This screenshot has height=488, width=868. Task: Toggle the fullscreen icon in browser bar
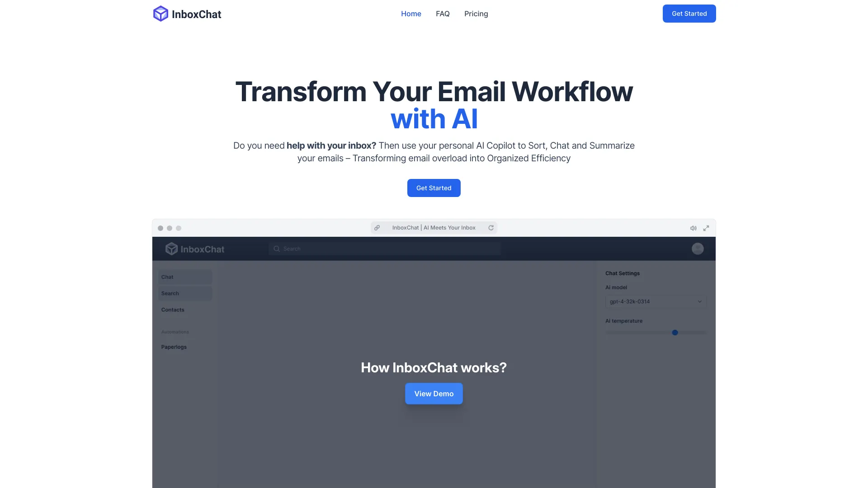pyautogui.click(x=706, y=228)
